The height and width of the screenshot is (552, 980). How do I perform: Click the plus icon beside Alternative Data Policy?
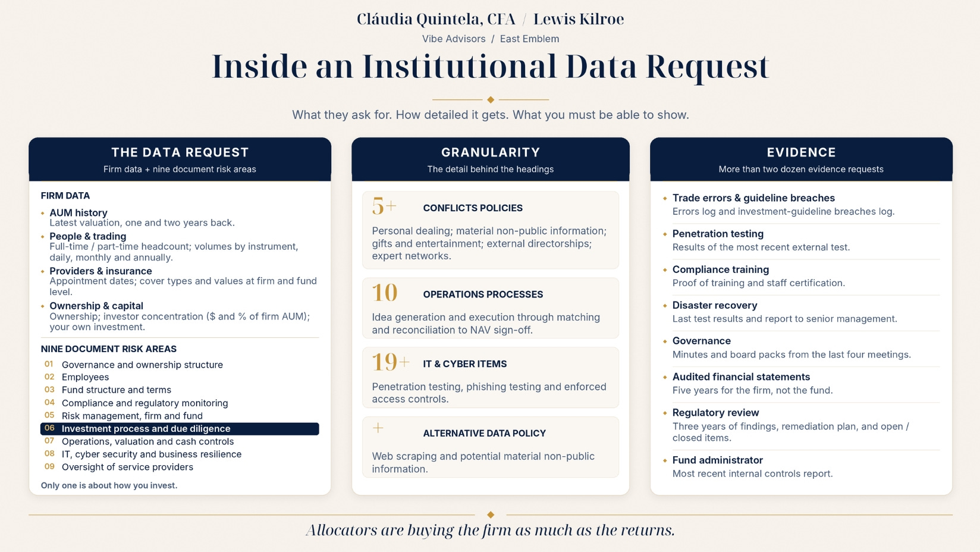coord(378,428)
